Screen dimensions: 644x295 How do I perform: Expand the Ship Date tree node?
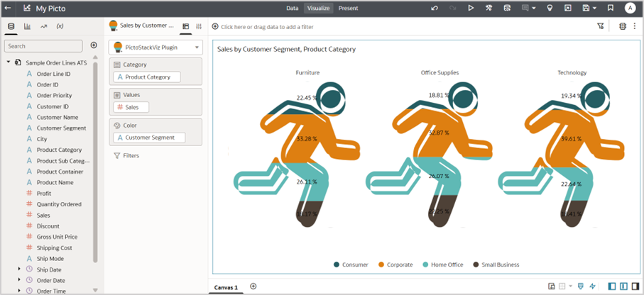[x=19, y=269]
